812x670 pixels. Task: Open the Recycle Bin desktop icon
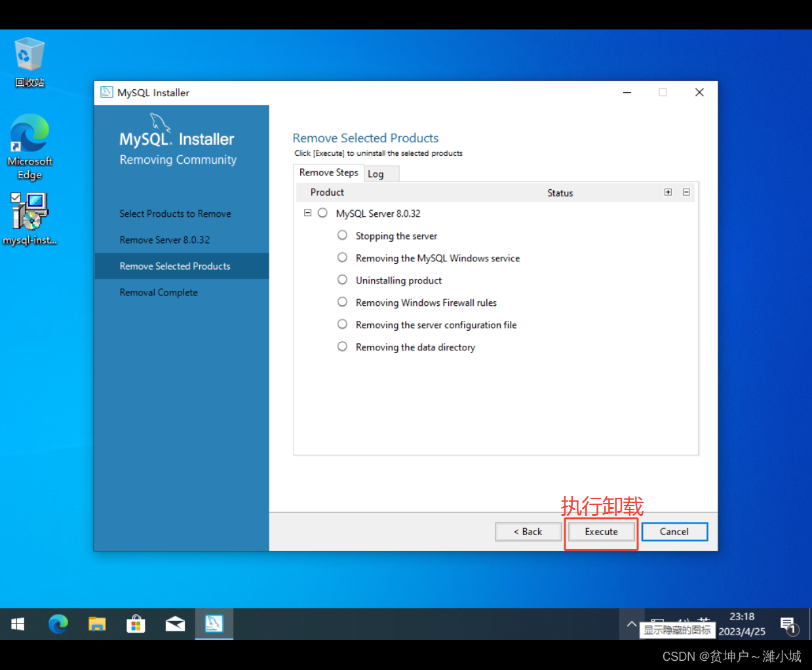coord(29,62)
